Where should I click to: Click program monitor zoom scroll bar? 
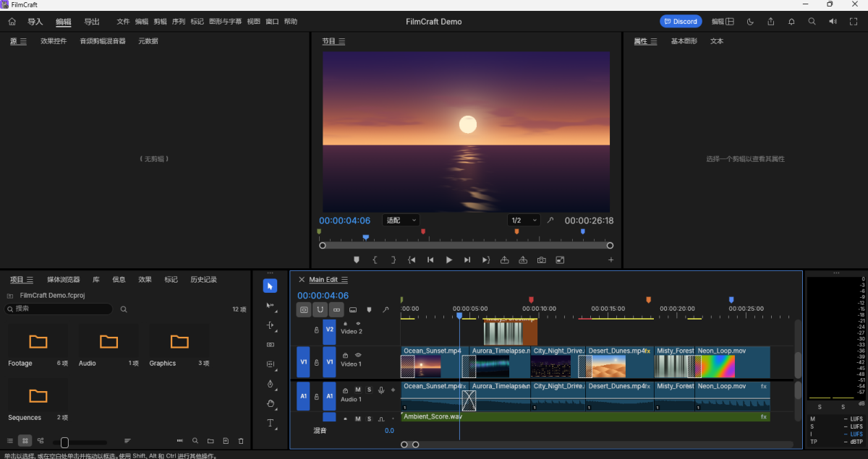pos(467,245)
